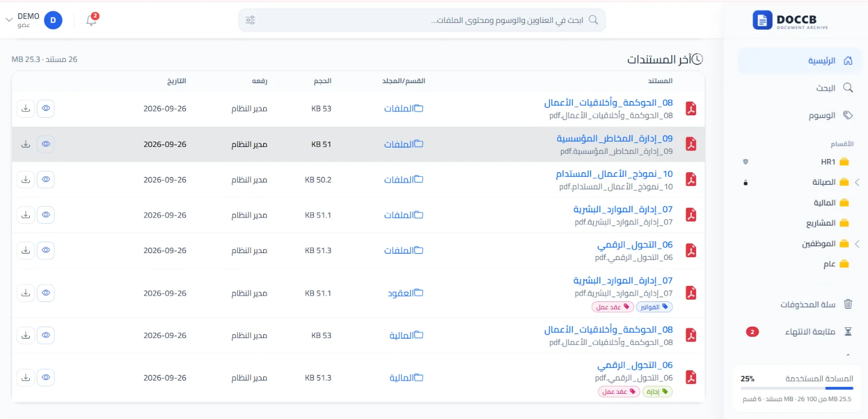The height and width of the screenshot is (419, 868).
Task: Click the storage usage progress bar
Action: (797, 389)
